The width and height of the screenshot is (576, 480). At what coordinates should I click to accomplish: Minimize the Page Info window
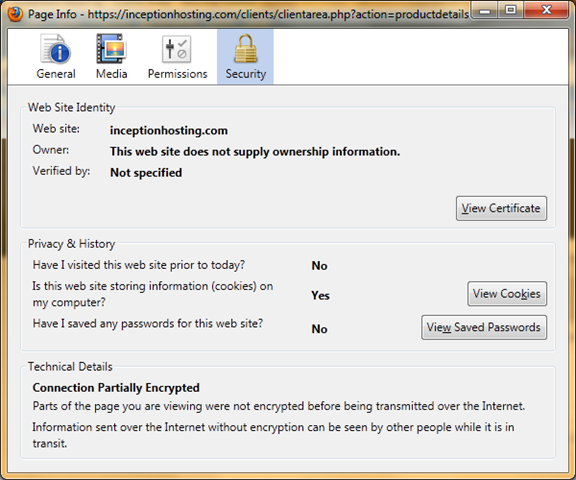[x=485, y=11]
